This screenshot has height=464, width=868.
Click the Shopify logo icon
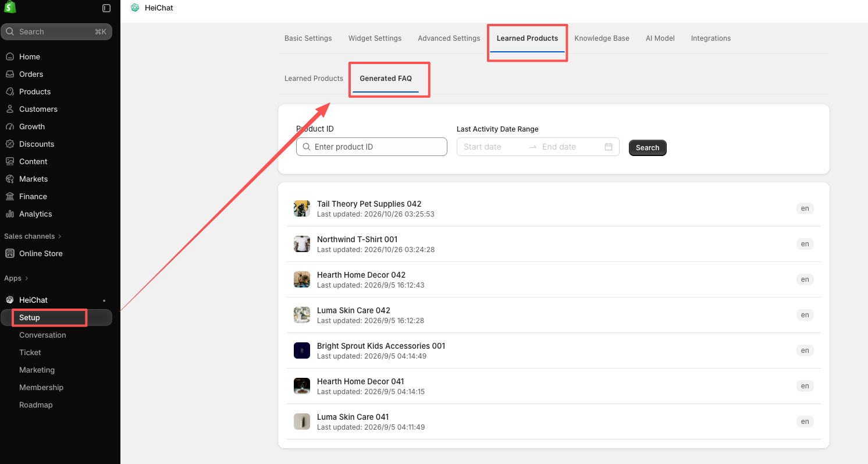(10, 7)
